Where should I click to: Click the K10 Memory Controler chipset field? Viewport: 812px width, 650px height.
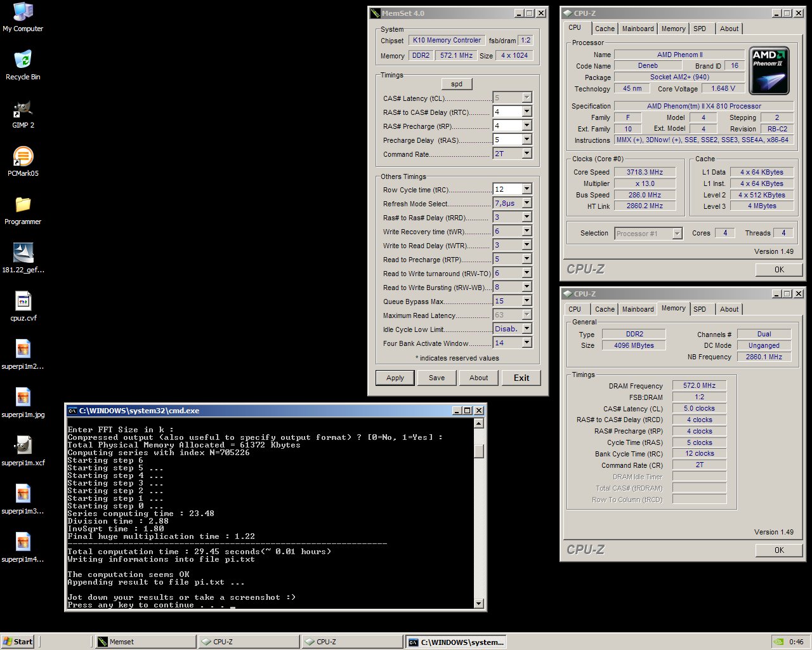(447, 40)
